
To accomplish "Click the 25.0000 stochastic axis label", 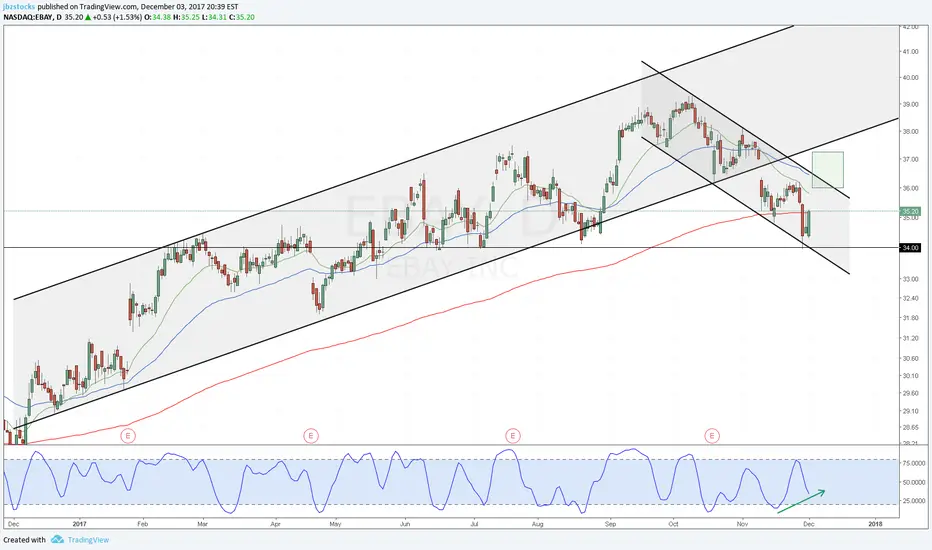I will tap(913, 501).
